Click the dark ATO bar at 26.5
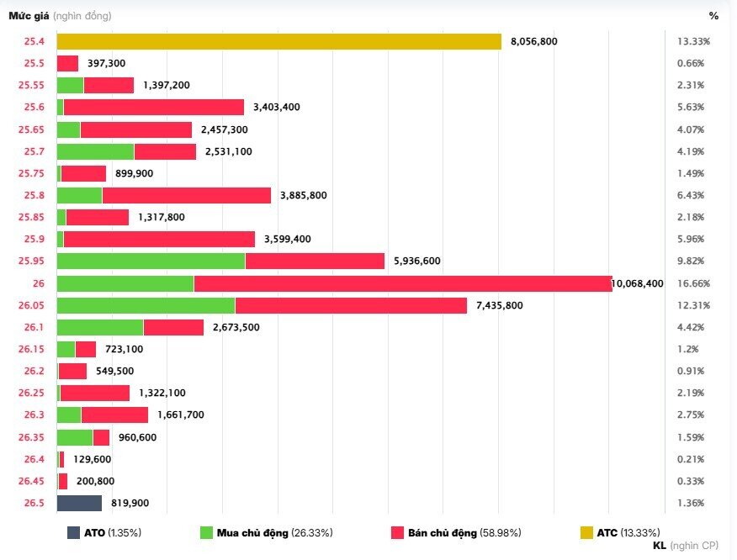Screen dimensions: 737x560 click(79, 503)
